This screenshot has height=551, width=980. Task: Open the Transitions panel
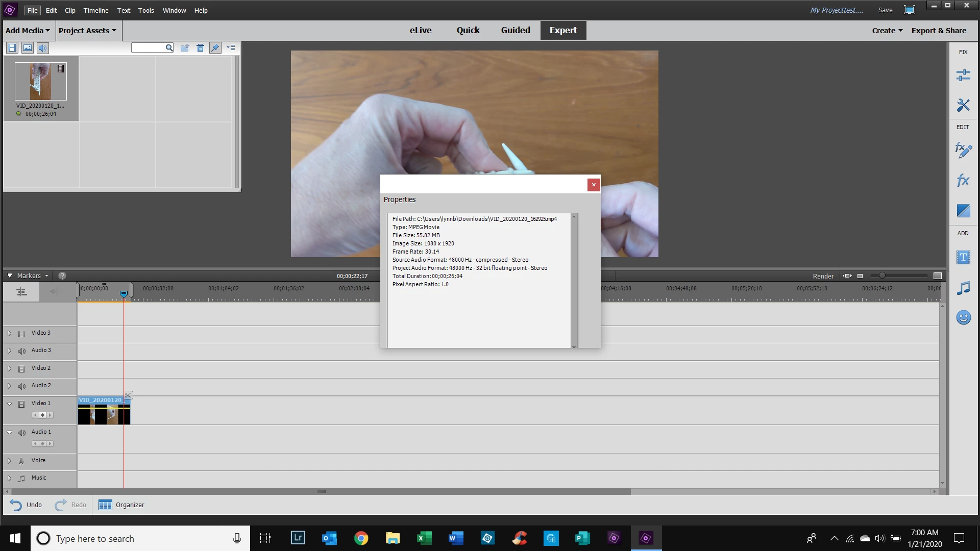pyautogui.click(x=963, y=210)
